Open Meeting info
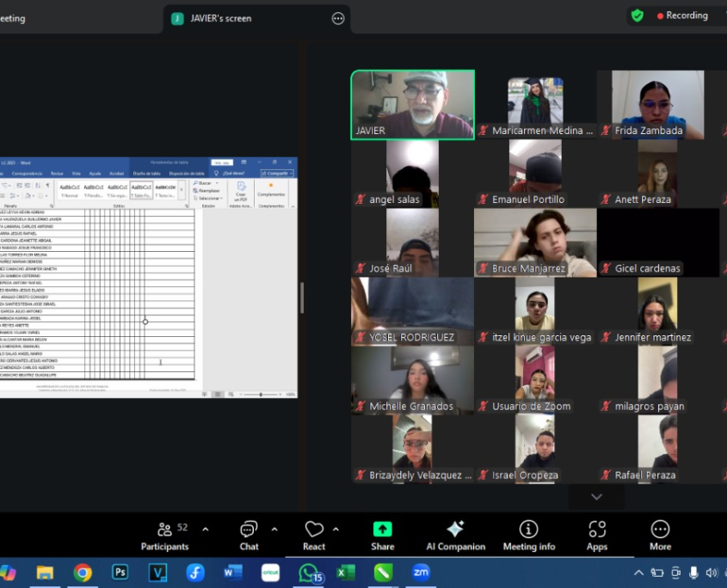The image size is (727, 588). (528, 536)
